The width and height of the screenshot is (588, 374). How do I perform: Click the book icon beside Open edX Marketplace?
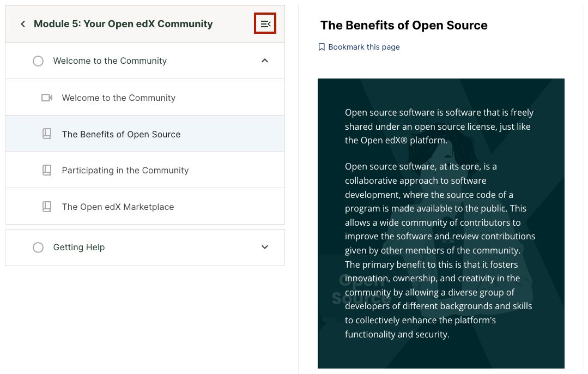click(x=47, y=207)
